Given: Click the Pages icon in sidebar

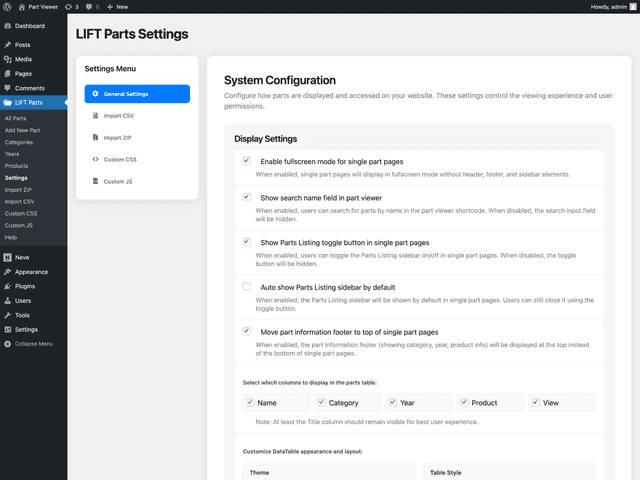Looking at the screenshot, I should point(7,74).
